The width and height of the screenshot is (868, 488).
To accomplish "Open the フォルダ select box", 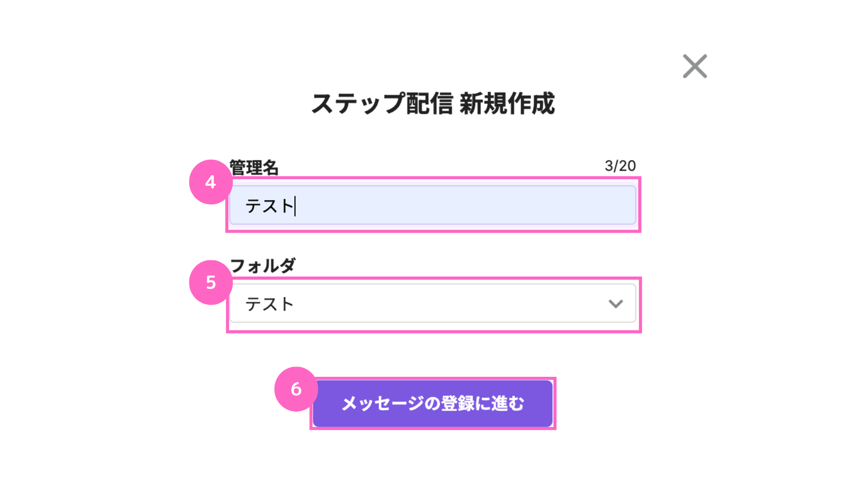I will (433, 303).
